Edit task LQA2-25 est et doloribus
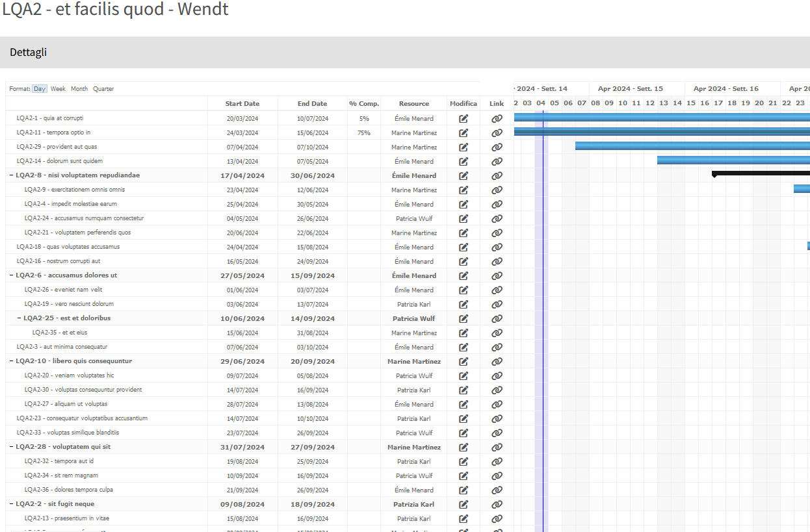This screenshot has height=532, width=810. (x=464, y=319)
